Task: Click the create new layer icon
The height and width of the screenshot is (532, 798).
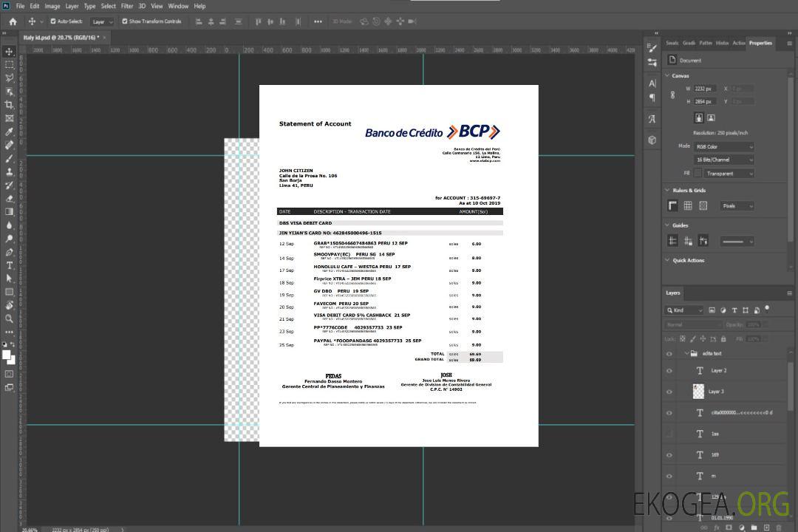Action: click(x=766, y=528)
